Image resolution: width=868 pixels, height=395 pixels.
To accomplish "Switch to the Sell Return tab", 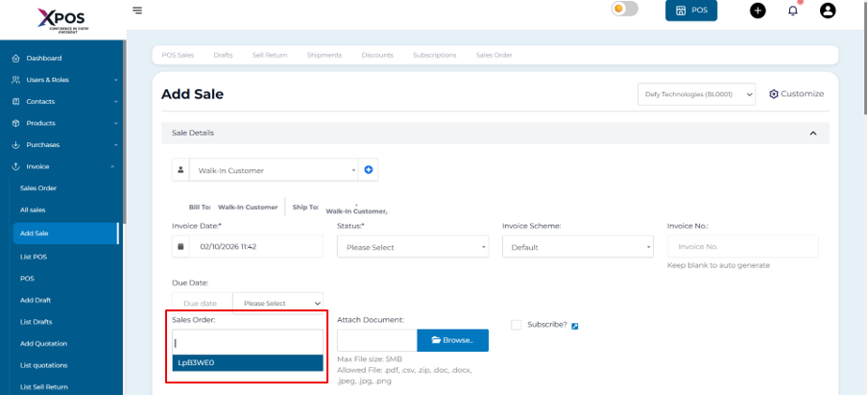I will (270, 55).
